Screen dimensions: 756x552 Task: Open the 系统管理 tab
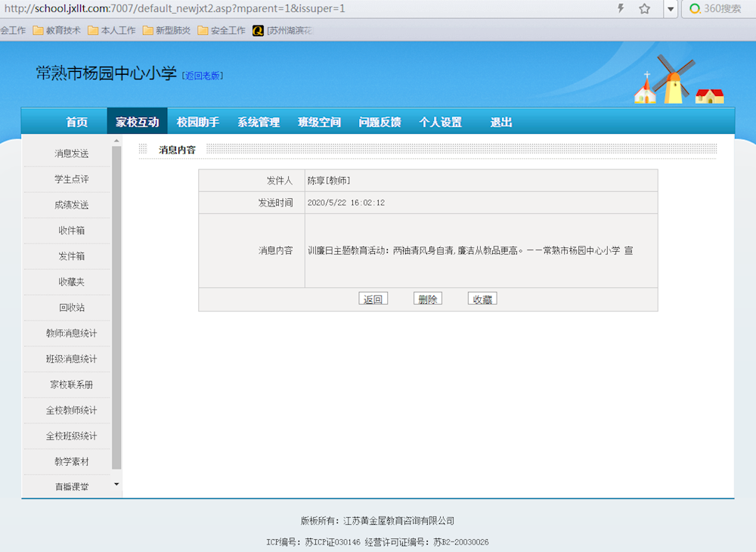pos(259,122)
